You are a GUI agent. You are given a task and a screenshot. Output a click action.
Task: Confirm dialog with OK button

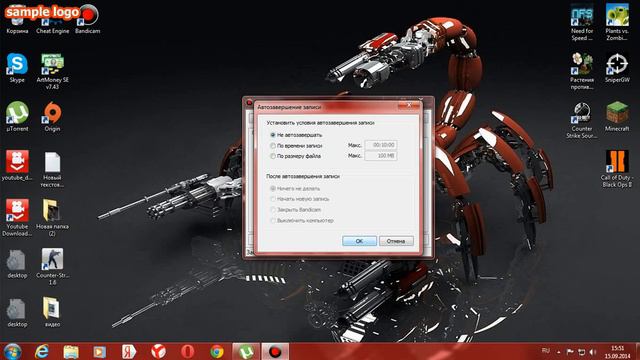[x=359, y=241]
